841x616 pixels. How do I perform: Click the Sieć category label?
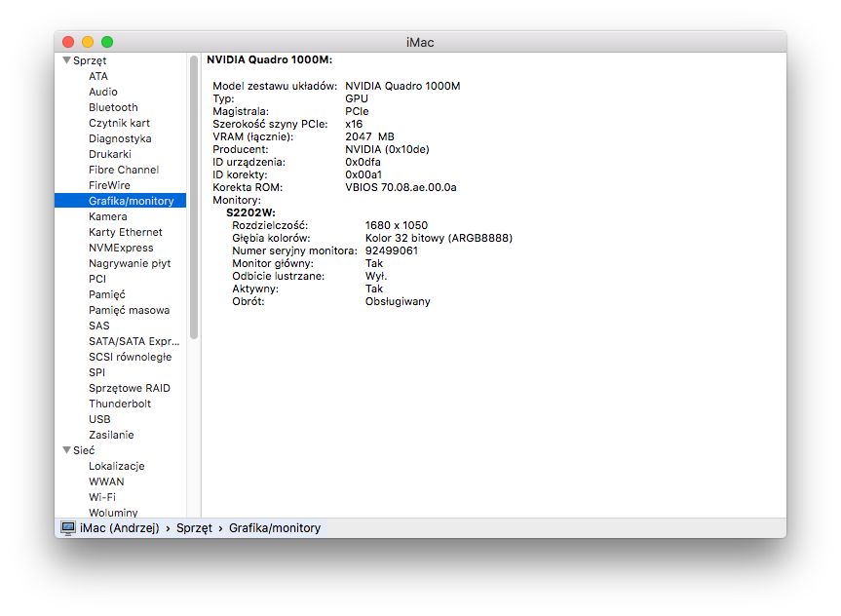tap(84, 450)
